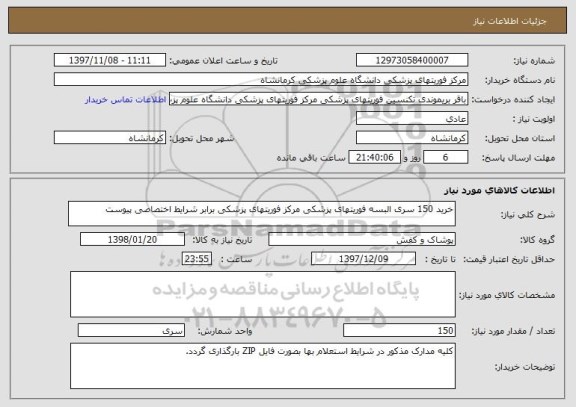Click the توضیحات خریدار label
The height and width of the screenshot is (407, 576).
click(x=525, y=367)
